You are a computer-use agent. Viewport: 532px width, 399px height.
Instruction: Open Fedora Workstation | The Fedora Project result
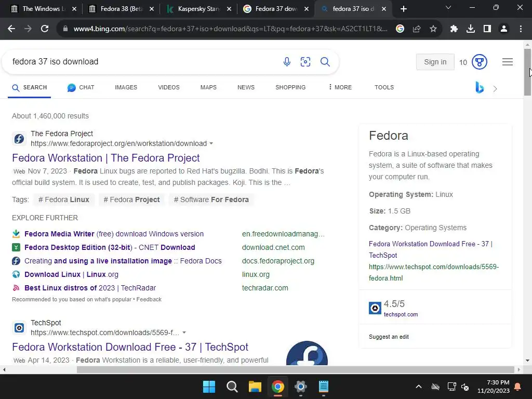coord(106,158)
